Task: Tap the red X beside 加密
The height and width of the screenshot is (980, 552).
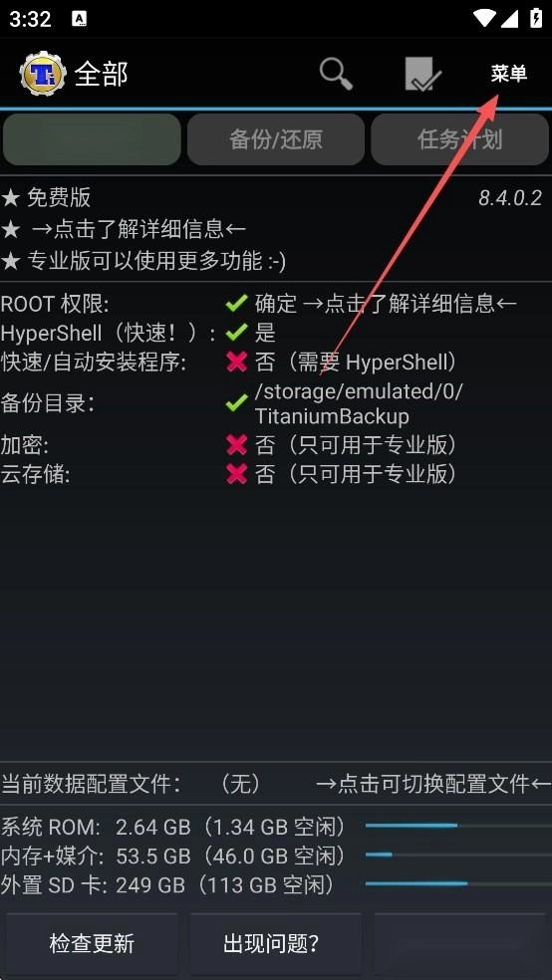Action: [x=236, y=445]
